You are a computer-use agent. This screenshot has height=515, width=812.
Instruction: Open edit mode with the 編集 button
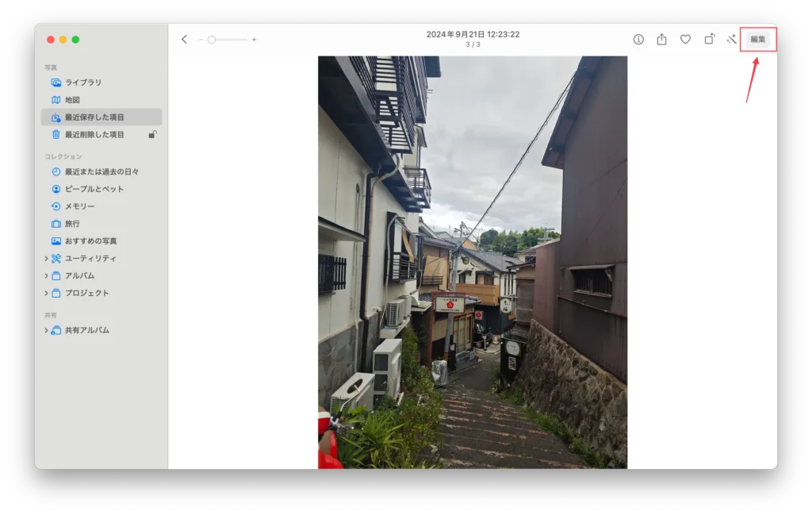[x=757, y=38]
